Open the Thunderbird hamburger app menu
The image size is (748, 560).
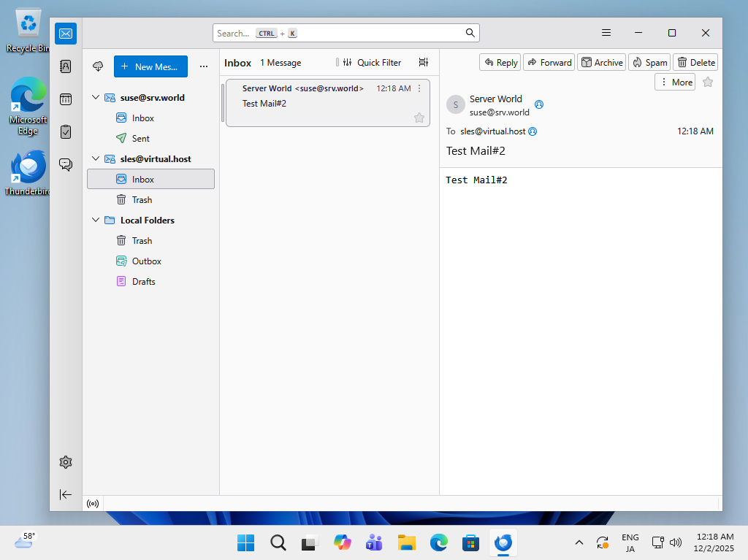606,33
